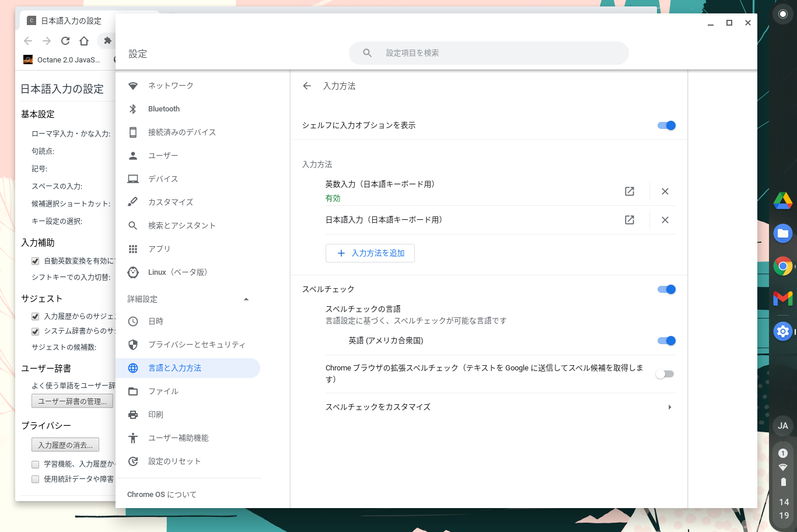
Task: Reload the page in the browser window
Action: [x=65, y=41]
